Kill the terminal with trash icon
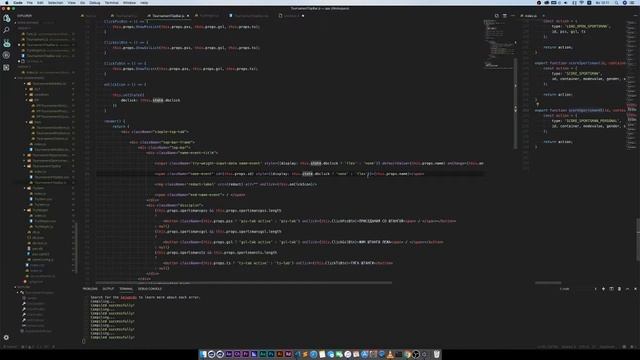 pyautogui.click(x=619, y=289)
